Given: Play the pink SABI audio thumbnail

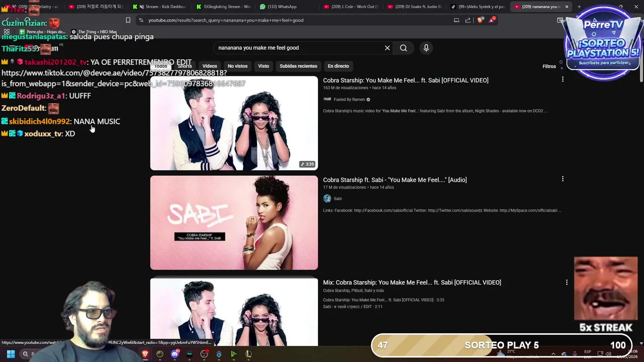Looking at the screenshot, I should 234,223.
